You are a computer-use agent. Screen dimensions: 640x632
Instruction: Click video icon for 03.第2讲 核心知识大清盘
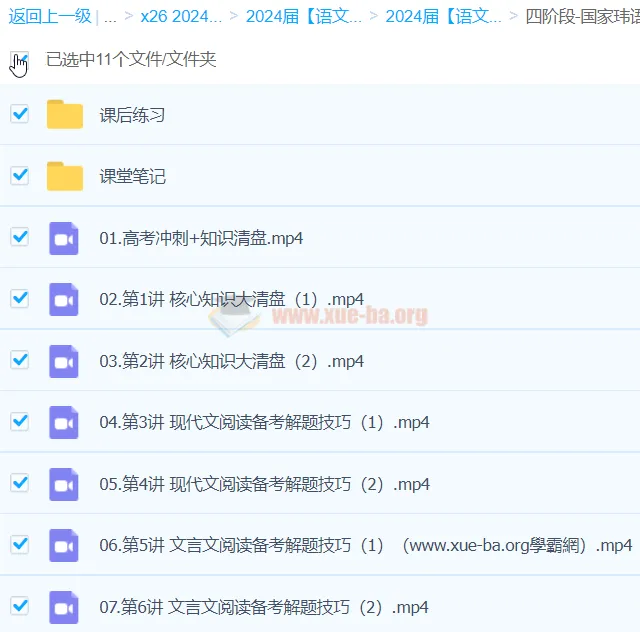pos(64,361)
